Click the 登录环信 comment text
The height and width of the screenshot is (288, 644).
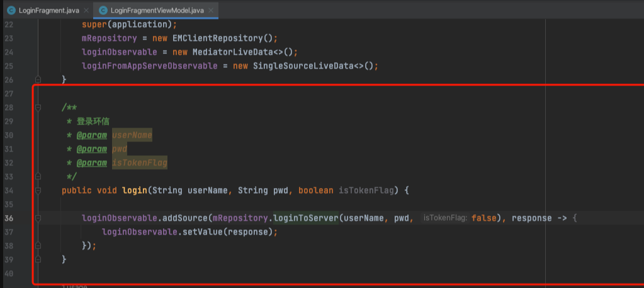click(x=93, y=121)
